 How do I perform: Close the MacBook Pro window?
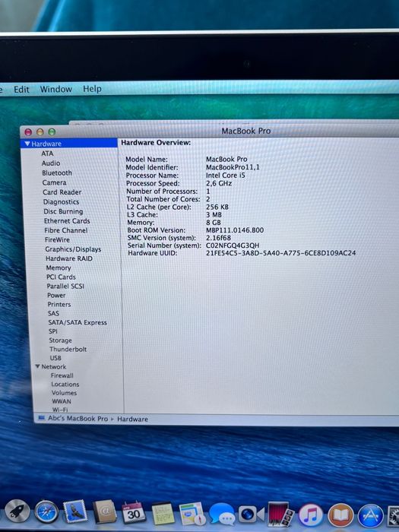pos(29,132)
